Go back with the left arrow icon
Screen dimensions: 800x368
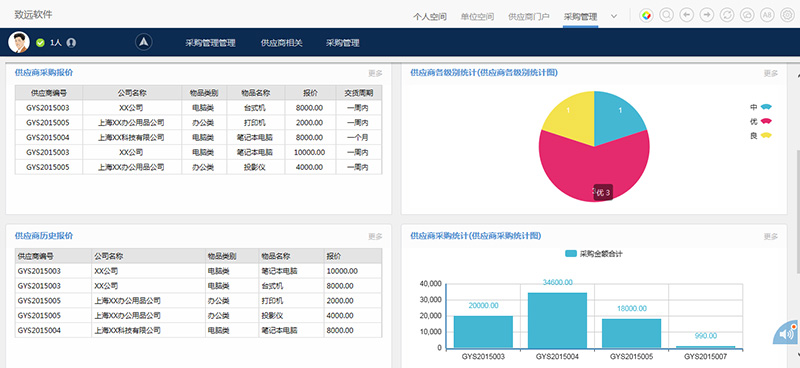pos(687,15)
